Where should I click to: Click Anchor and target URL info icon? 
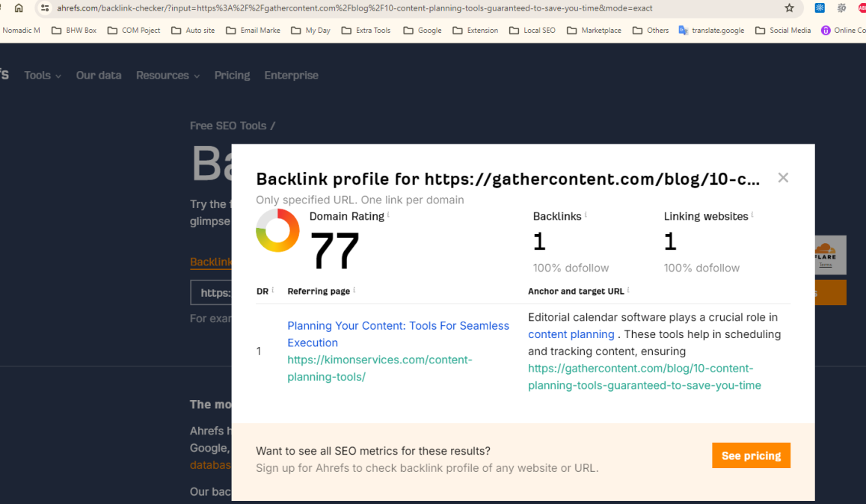click(x=628, y=289)
